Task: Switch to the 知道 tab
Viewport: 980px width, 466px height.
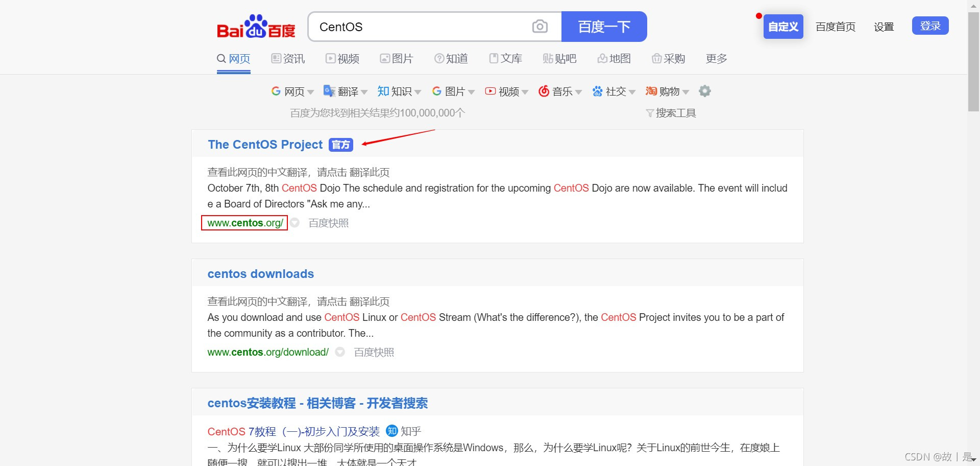Action: coord(451,59)
